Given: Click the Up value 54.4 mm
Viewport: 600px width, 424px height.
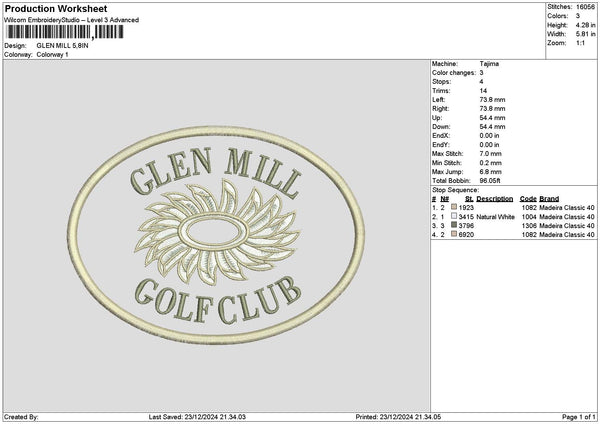Looking at the screenshot, I should tap(492, 118).
